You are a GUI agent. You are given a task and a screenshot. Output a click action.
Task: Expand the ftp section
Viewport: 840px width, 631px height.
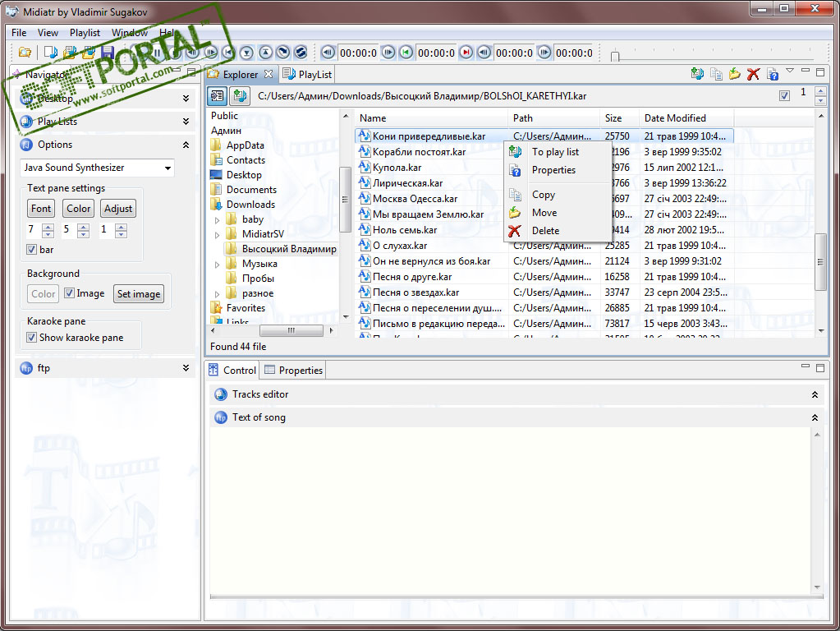point(186,368)
